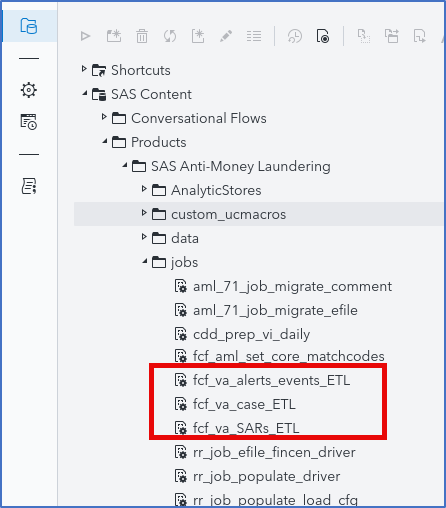The width and height of the screenshot is (446, 508).
Task: Collapse the jobs folder arrow
Action: [145, 261]
